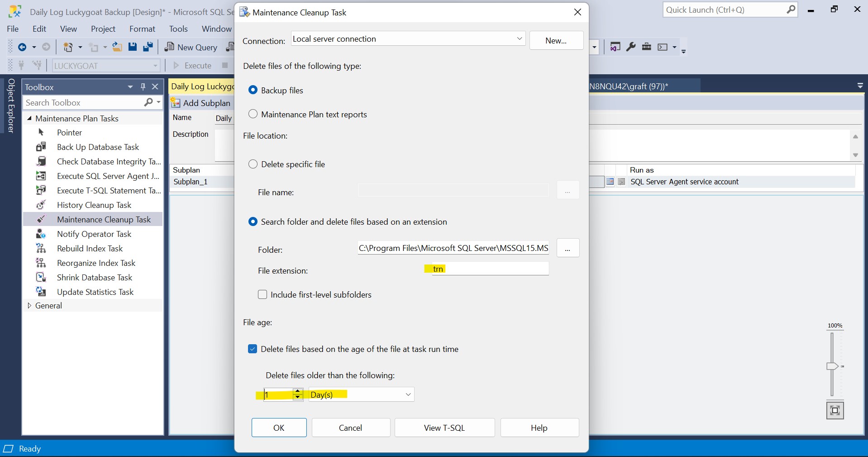Enable Include first-level subfolders checkbox
Screen dimensions: 868x457
click(x=262, y=294)
